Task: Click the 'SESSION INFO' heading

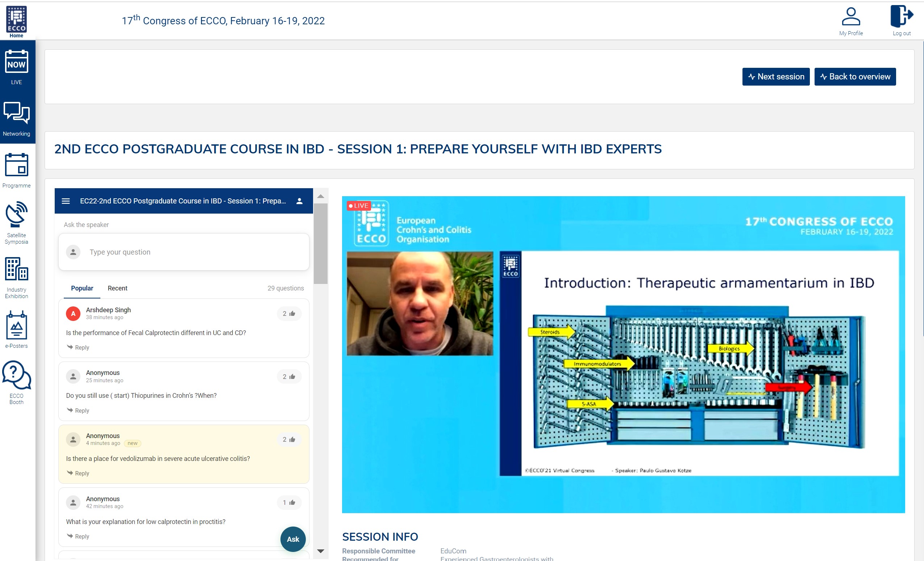Action: [380, 537]
